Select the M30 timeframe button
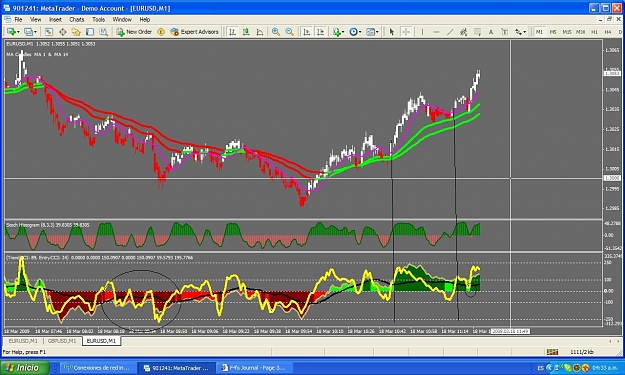 pos(580,32)
